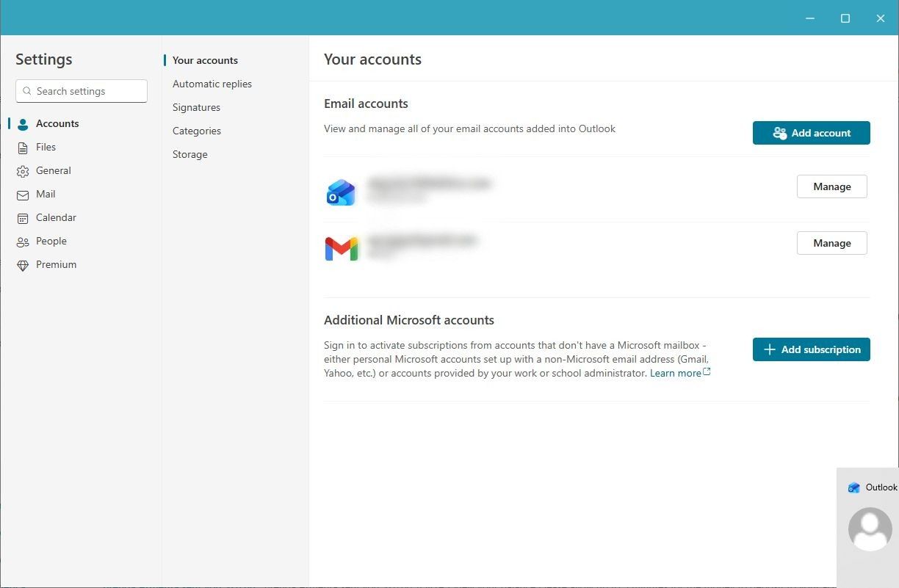
Task: Open the General settings section
Action: (x=81, y=170)
